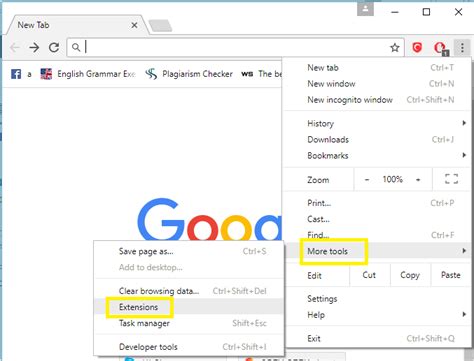Toggle fullscreen mode icon in Zoom row
The image size is (474, 361).
pos(451,179)
